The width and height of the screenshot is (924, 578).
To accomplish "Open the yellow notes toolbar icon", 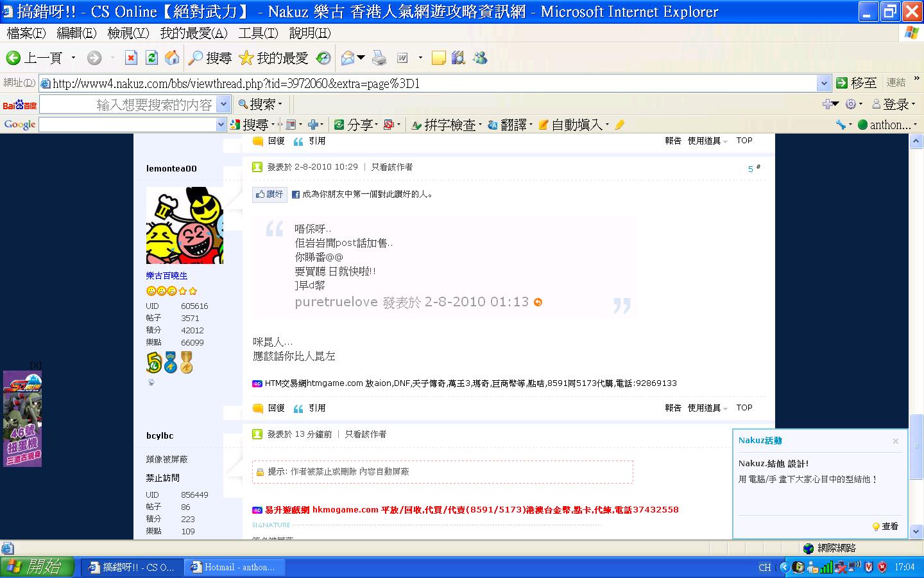I will [439, 58].
